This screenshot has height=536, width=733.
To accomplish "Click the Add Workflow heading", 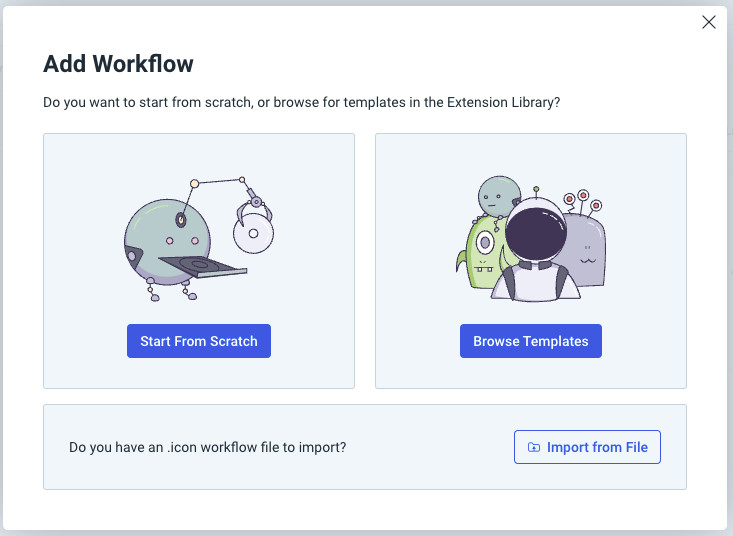I will coord(118,64).
